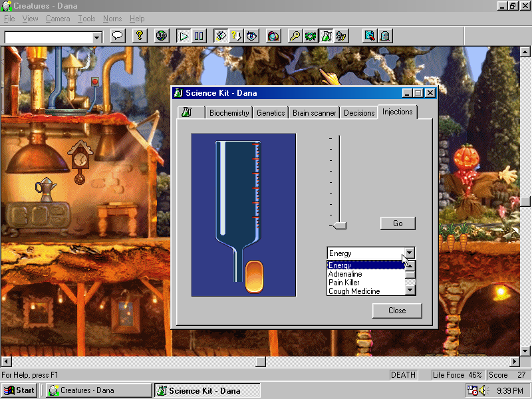
Task: Click the 9:39 PM taskbar clock
Action: coord(510,390)
